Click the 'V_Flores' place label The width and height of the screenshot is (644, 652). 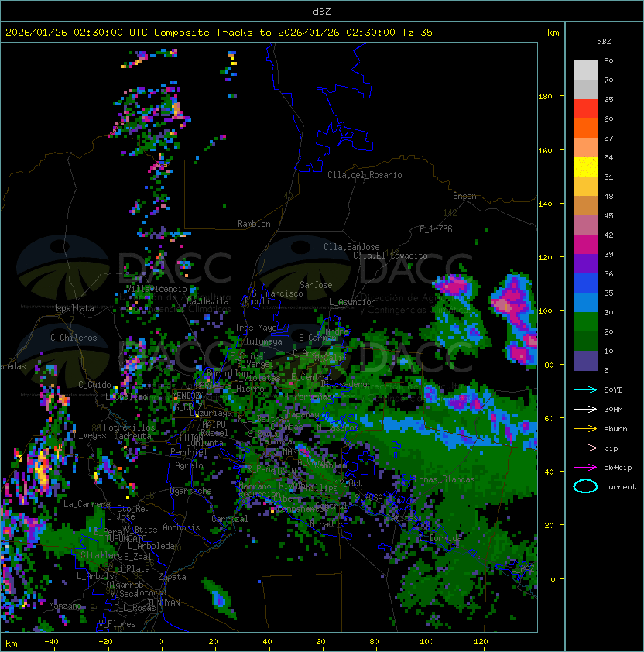(117, 624)
